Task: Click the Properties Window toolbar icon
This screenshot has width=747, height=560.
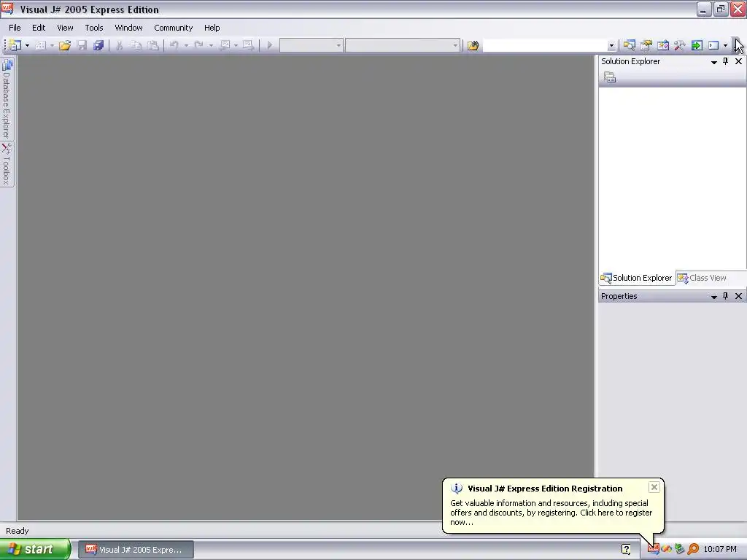Action: (646, 45)
